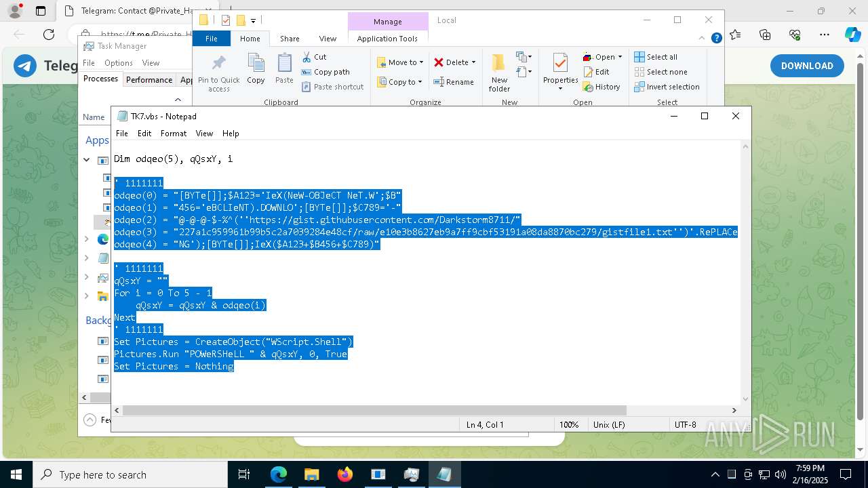Click the Telegram logo icon

(x=26, y=66)
